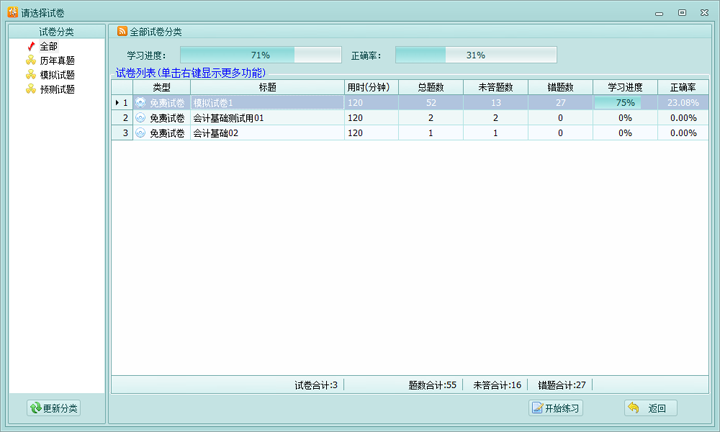720x432 pixels.
Task: Sort by the 正确率 column header
Action: [683, 87]
